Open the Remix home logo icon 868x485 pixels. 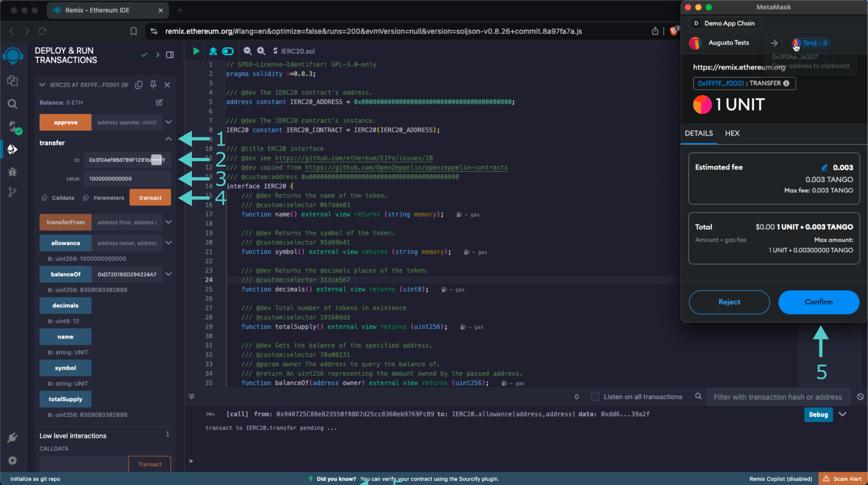coord(13,56)
